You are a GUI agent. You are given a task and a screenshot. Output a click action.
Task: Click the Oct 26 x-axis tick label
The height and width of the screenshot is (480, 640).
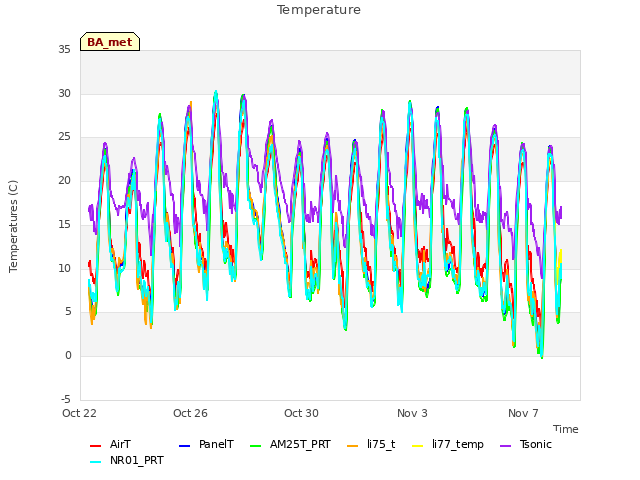pyautogui.click(x=190, y=413)
